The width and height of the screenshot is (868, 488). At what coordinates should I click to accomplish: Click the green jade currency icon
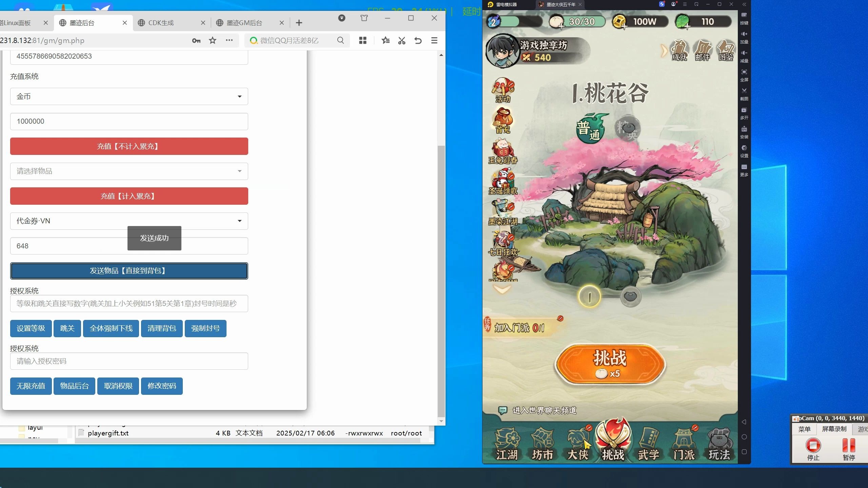tap(682, 22)
